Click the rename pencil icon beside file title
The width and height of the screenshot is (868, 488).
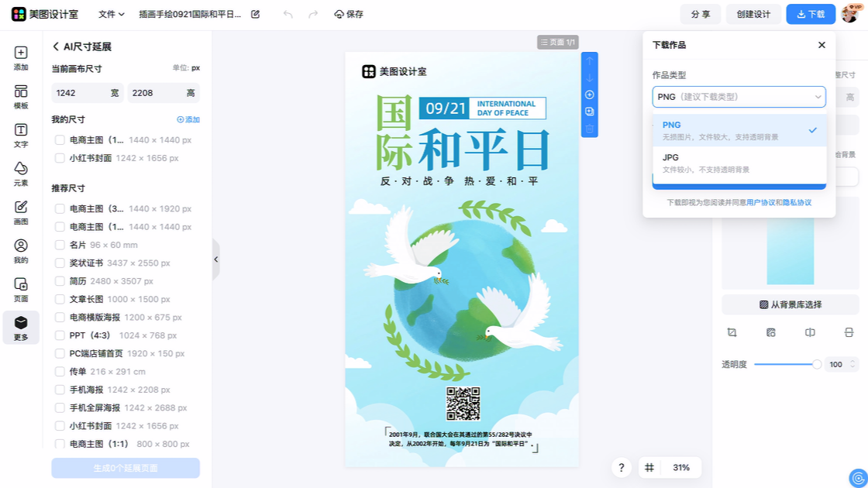pyautogui.click(x=256, y=14)
